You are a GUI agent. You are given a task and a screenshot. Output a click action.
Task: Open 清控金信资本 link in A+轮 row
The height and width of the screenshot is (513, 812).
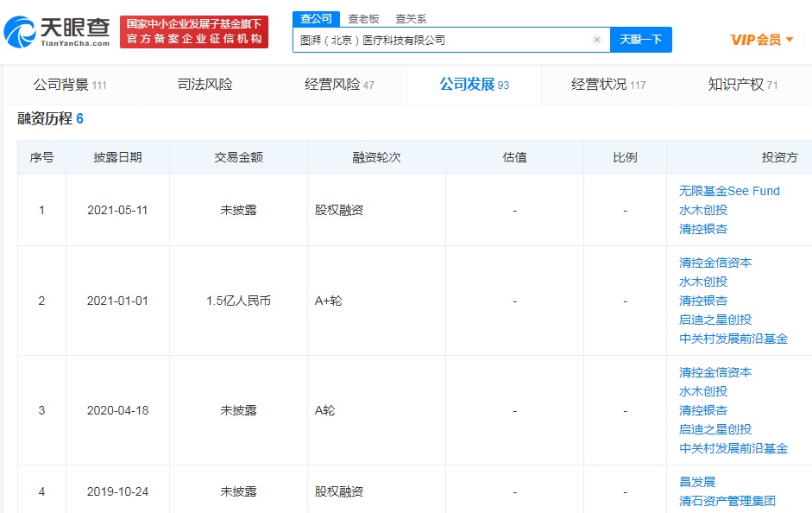click(x=714, y=263)
